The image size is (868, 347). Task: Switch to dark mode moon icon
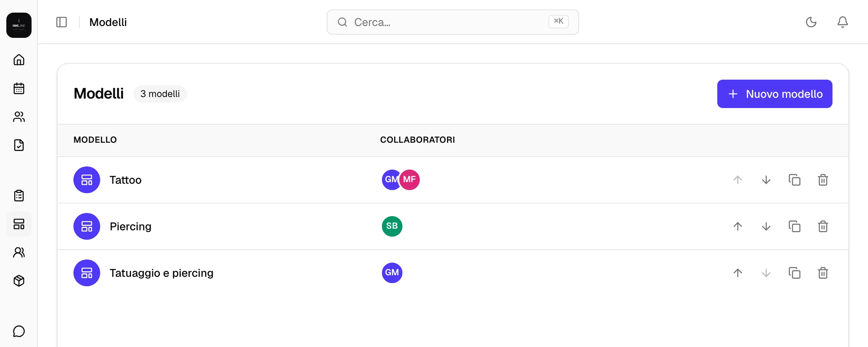click(811, 22)
